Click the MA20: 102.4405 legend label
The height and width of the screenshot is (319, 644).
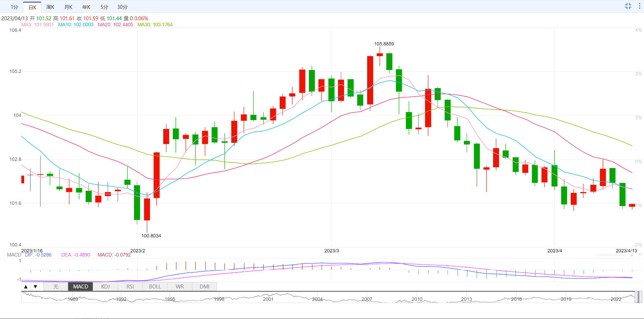[x=116, y=25]
